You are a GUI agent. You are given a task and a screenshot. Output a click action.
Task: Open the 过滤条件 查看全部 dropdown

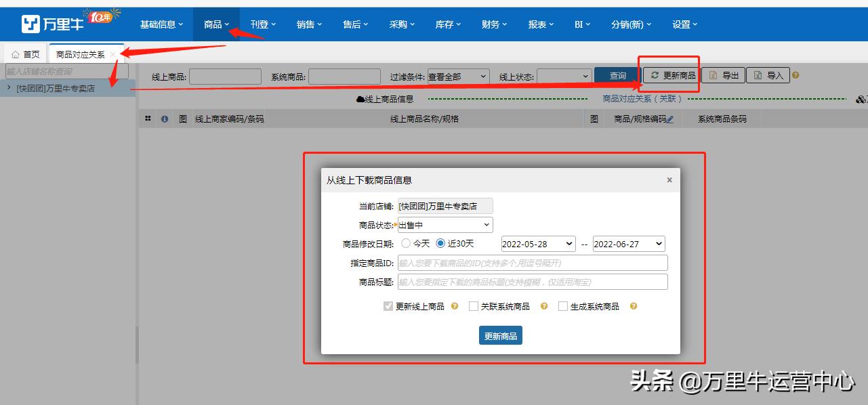coord(457,75)
